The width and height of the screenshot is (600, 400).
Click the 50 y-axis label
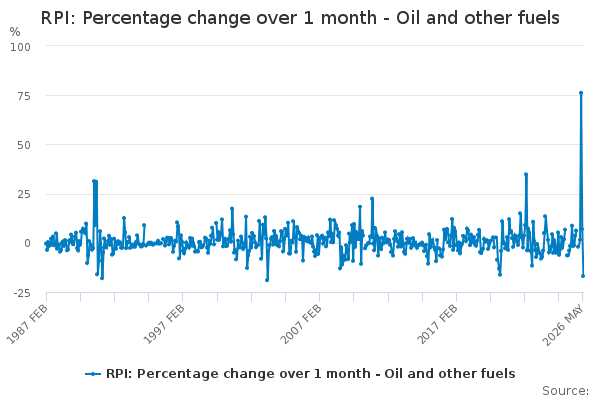coord(24,145)
